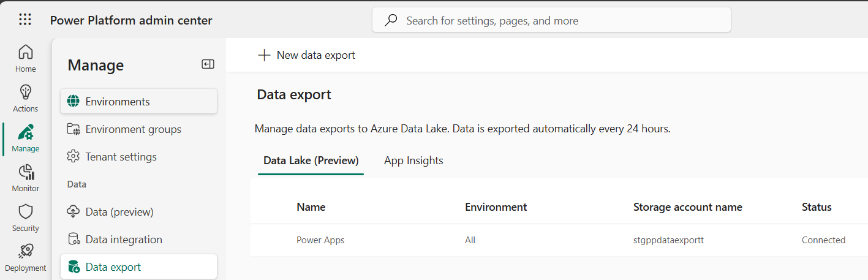868x280 pixels.
Task: Open Deployment rocket in left rail
Action: pos(25,258)
